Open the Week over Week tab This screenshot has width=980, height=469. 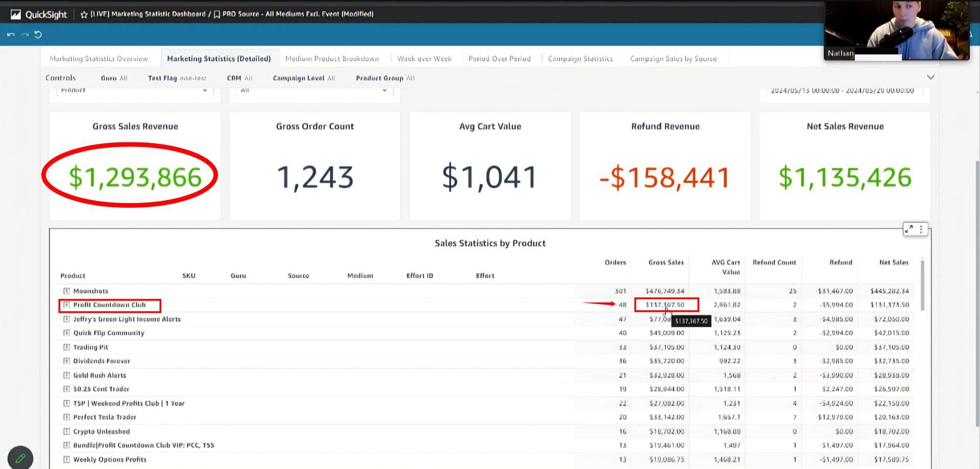point(424,59)
